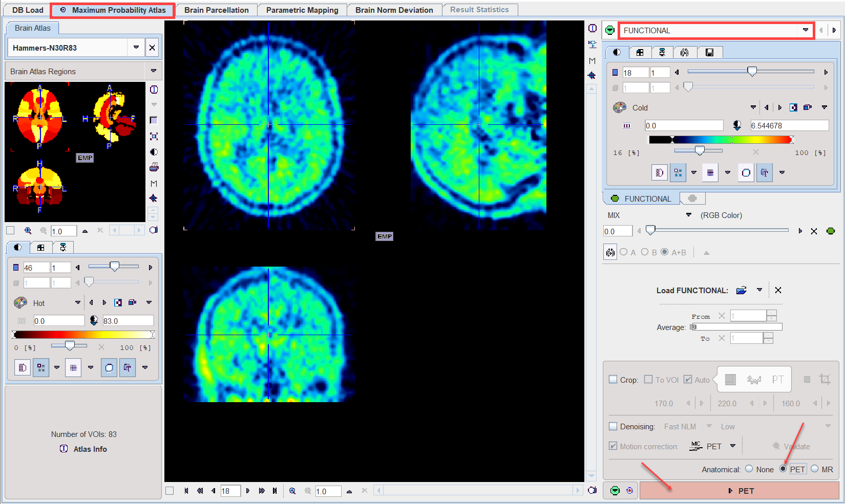This screenshot has width=845, height=504.
Task: Open the Fast NLM denoising dropdown
Action: pyautogui.click(x=709, y=426)
